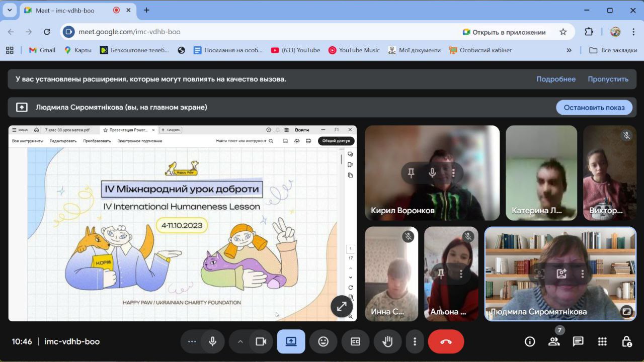Toggle camera in bottom control bar

tap(261, 342)
